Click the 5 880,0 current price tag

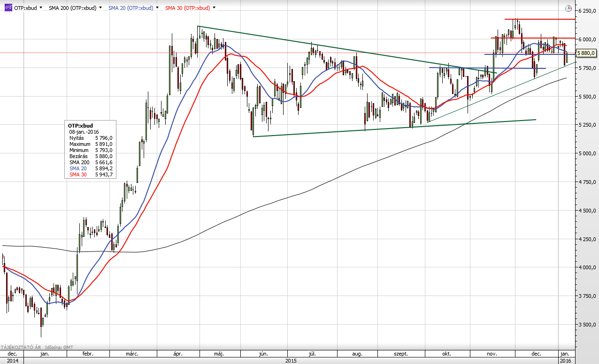tap(587, 53)
